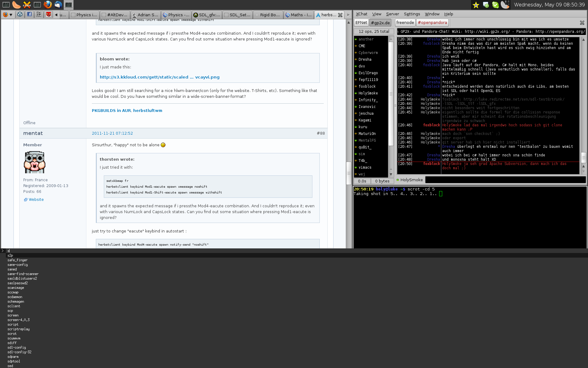Switch to the #gp2x.de channel tab

[380, 22]
